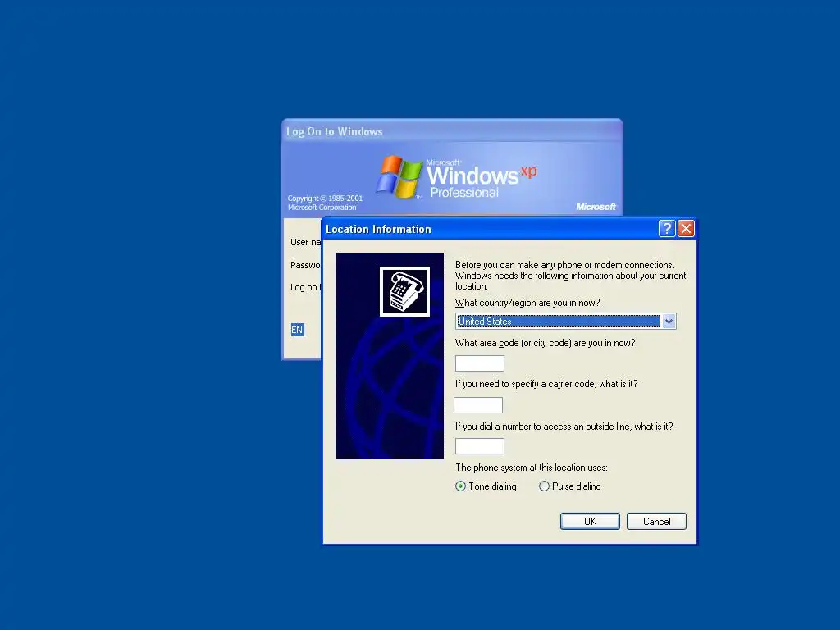840x630 pixels.
Task: Click the Microsoft logo text in banner
Action: click(x=596, y=207)
